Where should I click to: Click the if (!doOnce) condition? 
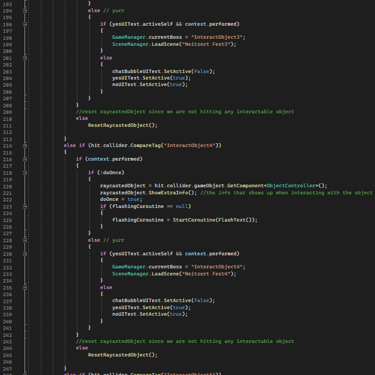click(106, 173)
